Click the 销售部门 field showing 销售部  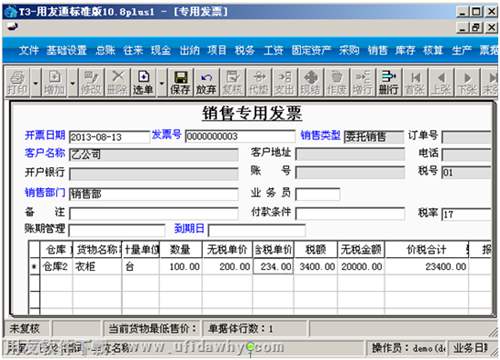(154, 194)
